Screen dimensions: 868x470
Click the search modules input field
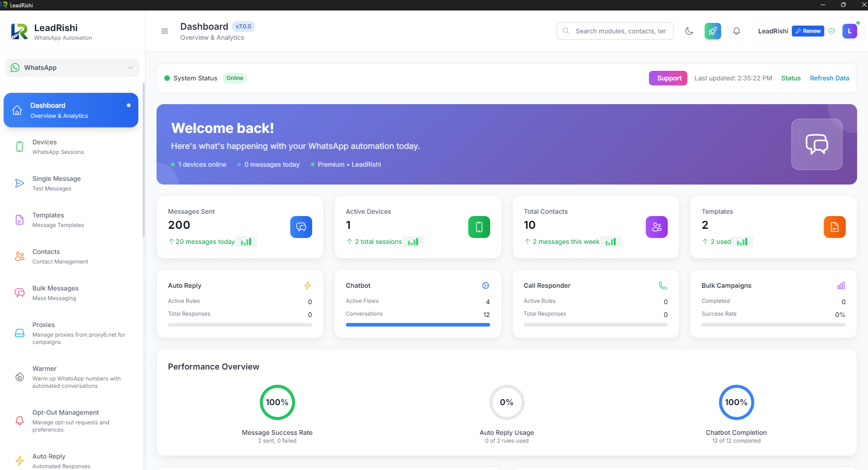click(x=615, y=31)
